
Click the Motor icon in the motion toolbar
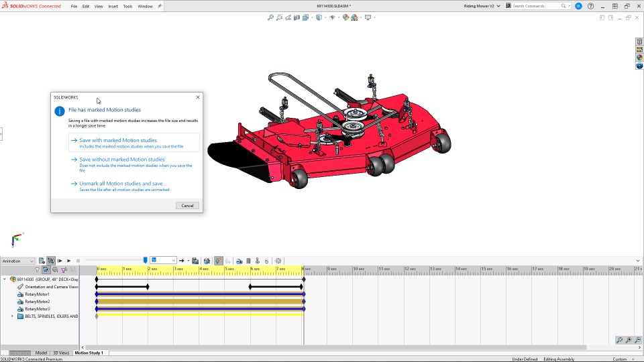click(x=239, y=261)
